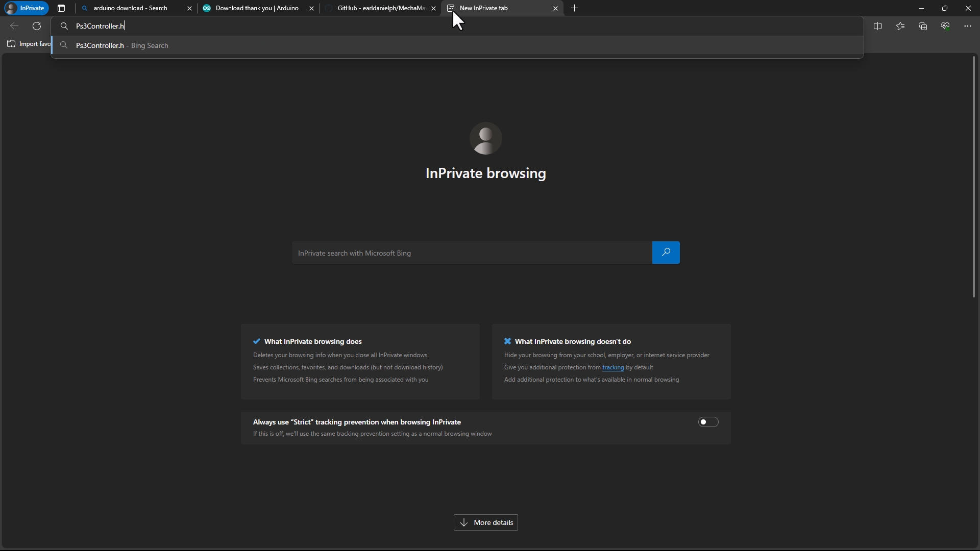This screenshot has width=980, height=551.
Task: Open Browser essentials heart icon
Action: coord(945,26)
